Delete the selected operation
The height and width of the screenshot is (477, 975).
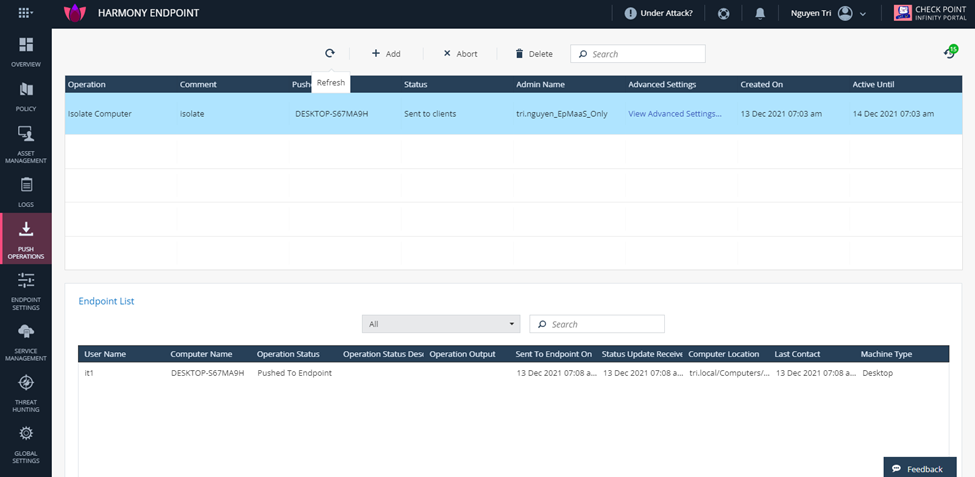pos(534,54)
